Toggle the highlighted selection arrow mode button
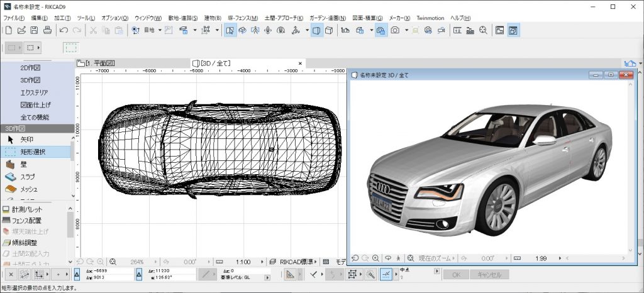Viewport: 644px width, 293px height. (230, 30)
